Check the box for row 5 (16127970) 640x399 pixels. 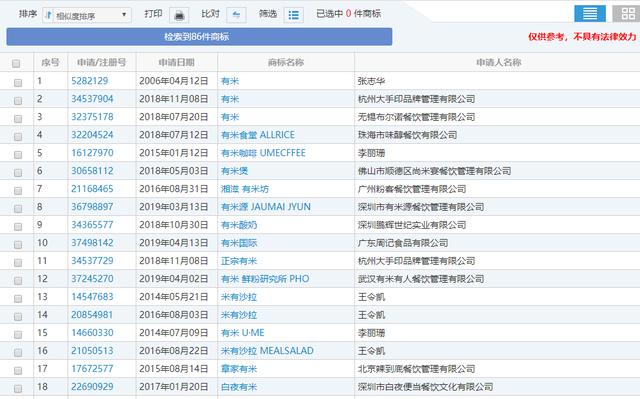tap(18, 155)
